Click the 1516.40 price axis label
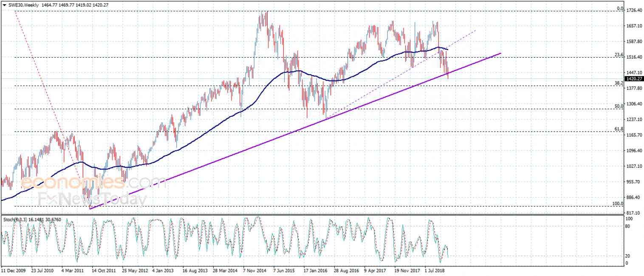The width and height of the screenshot is (644, 276). coord(634,57)
